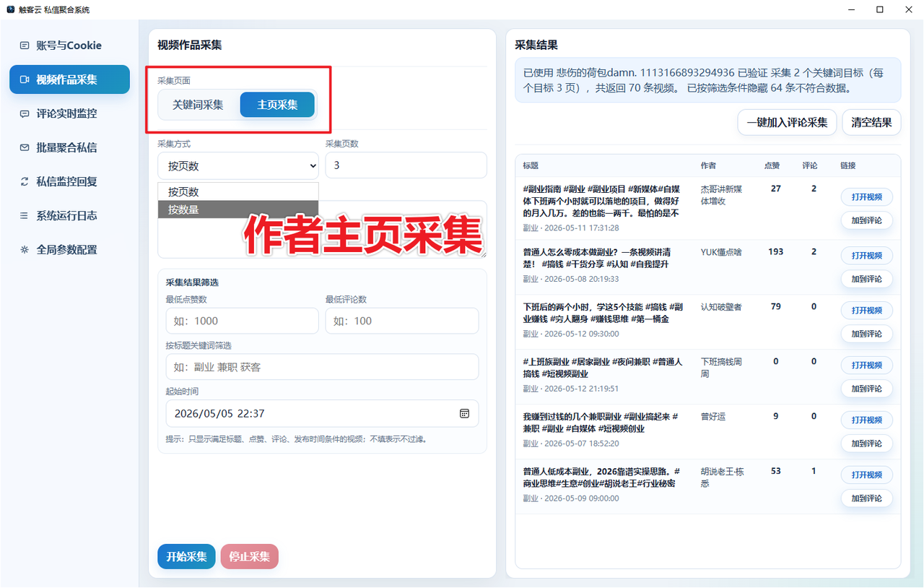Click the 采集页数 input field
This screenshot has height=588, width=924.
406,165
